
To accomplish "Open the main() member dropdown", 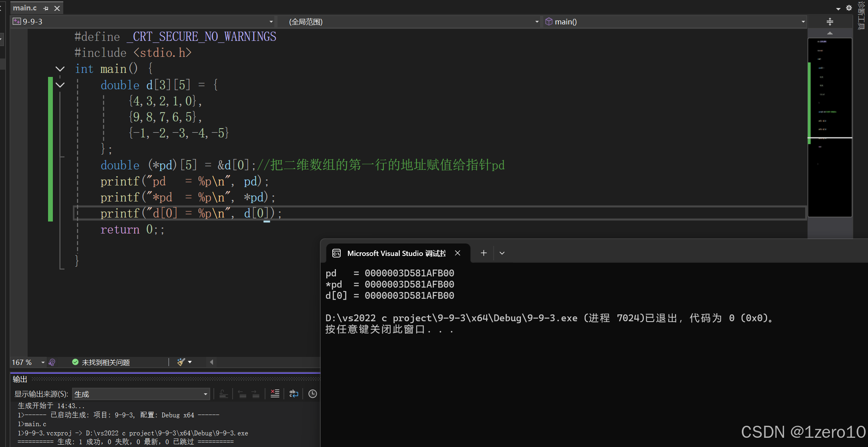I will tap(803, 22).
